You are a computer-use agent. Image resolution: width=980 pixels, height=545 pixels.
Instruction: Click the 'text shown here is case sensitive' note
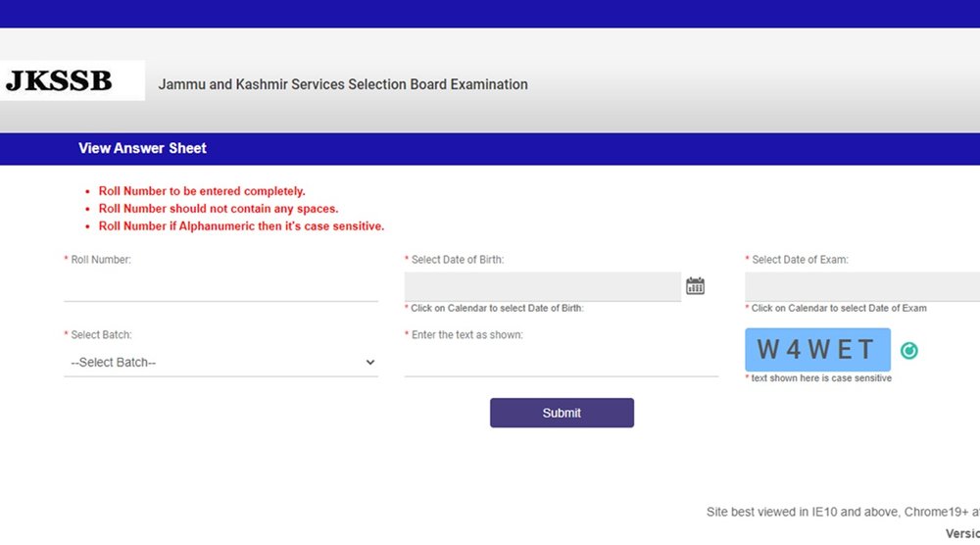click(821, 378)
